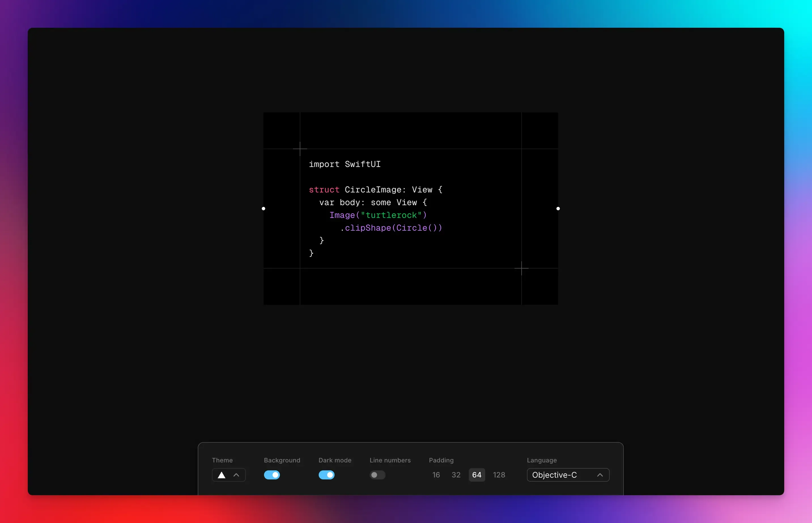
Task: Expand the Theme chevron arrow
Action: point(236,475)
